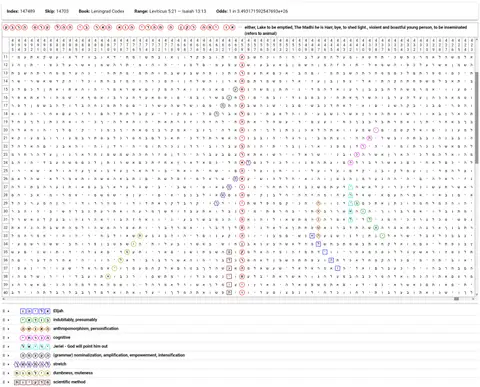The image size is (480, 387).
Task: Click the matrix vertical scrollbar thumb
Action: click(476, 117)
